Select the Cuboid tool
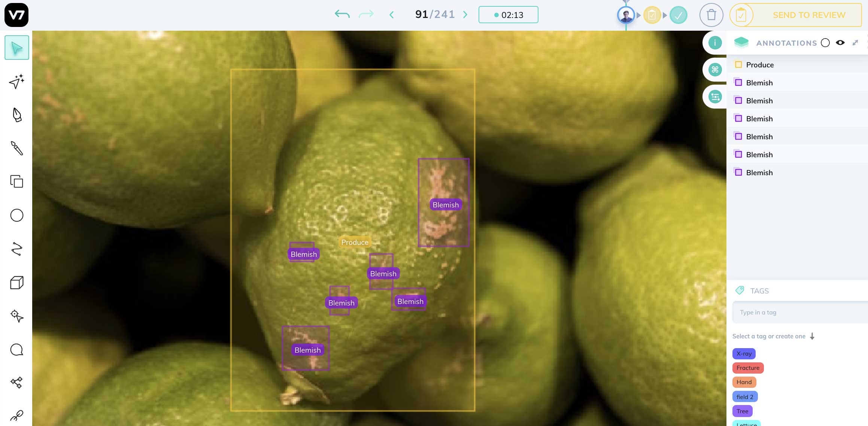The image size is (868, 426). tap(16, 283)
